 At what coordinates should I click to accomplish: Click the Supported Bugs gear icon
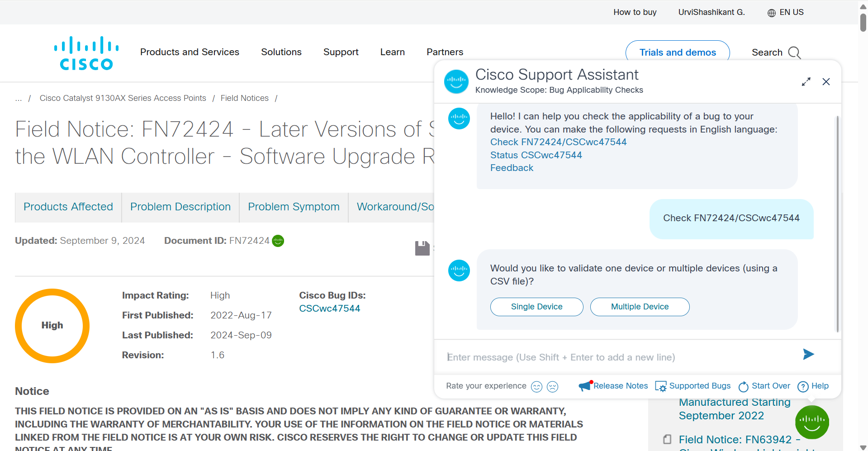(661, 387)
